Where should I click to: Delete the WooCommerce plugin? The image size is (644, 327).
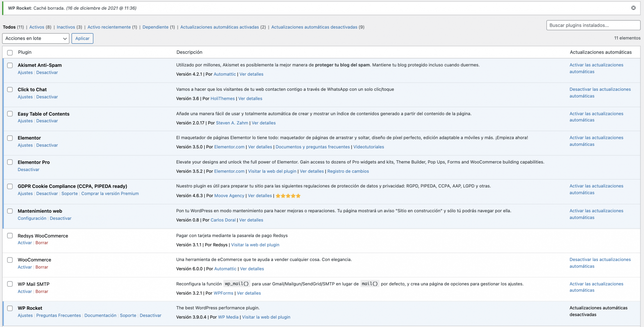pos(42,267)
